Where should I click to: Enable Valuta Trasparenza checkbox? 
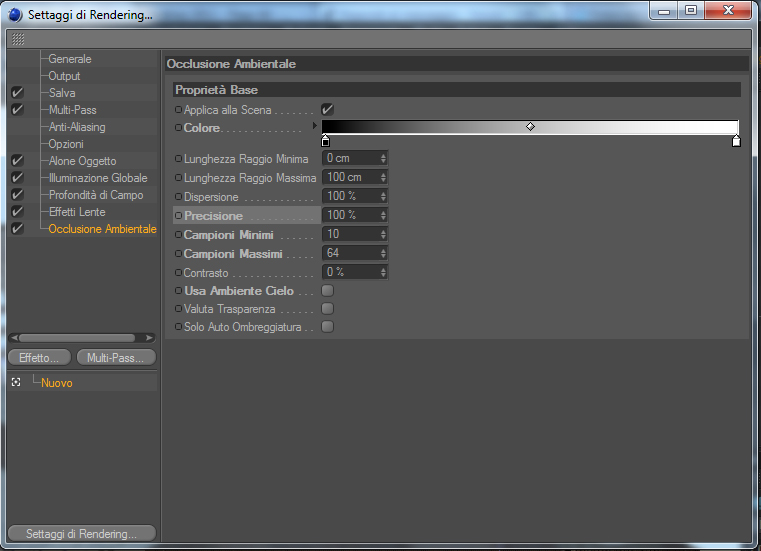[328, 309]
